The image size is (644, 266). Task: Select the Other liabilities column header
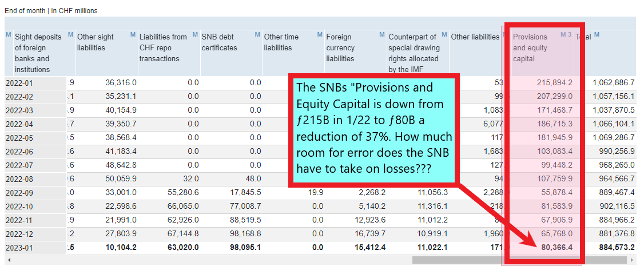(475, 37)
